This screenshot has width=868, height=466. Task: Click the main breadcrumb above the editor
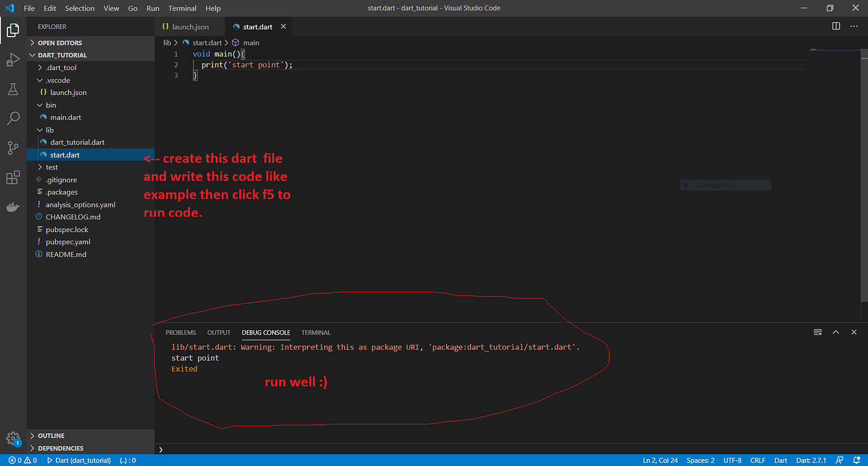251,42
